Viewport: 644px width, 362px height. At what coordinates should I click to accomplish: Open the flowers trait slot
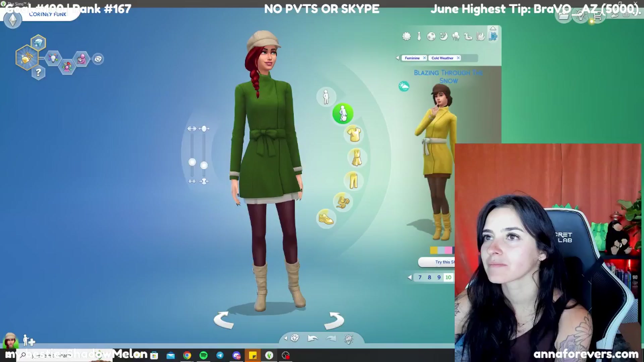[x=67, y=66]
